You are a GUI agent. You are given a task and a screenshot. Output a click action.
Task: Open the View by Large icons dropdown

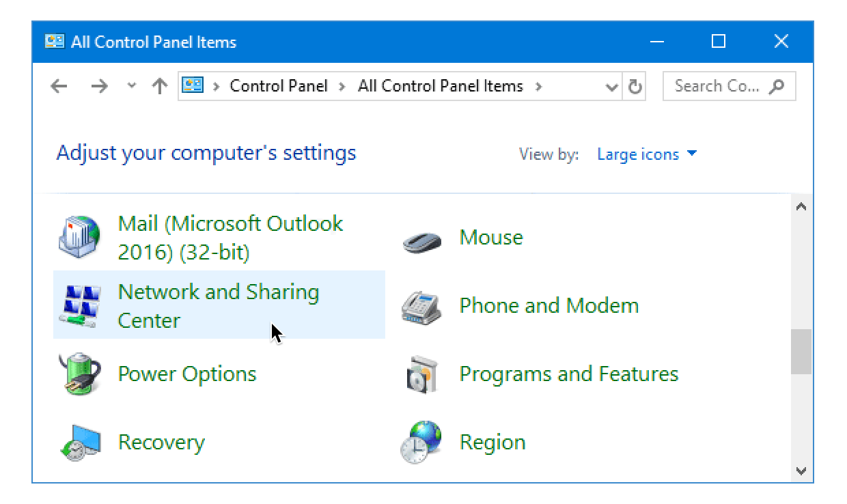click(646, 154)
